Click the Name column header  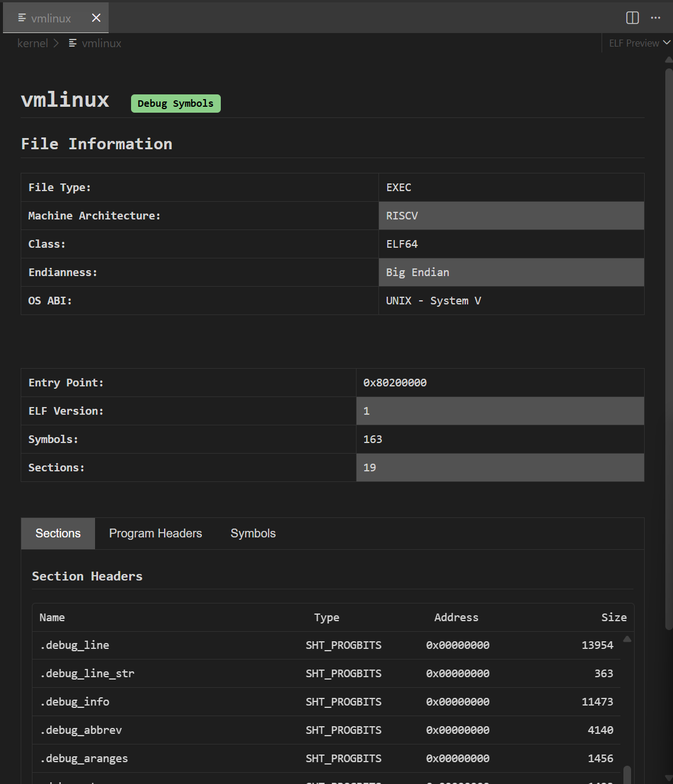[x=52, y=618]
